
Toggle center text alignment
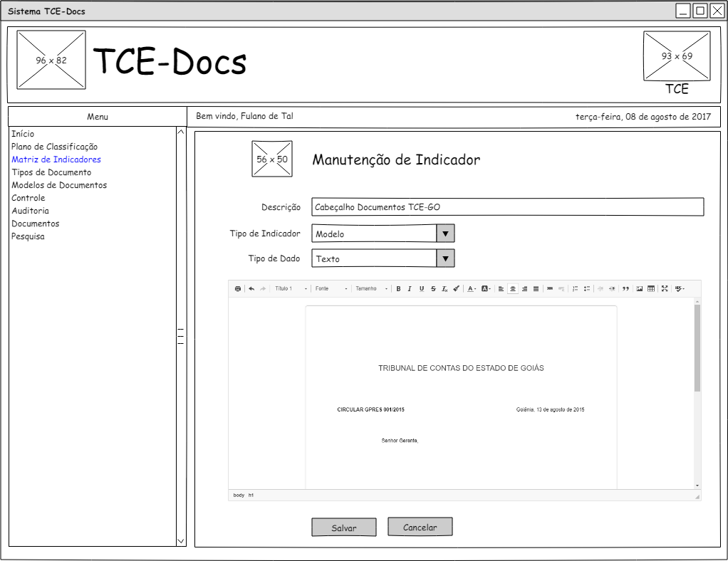point(513,289)
